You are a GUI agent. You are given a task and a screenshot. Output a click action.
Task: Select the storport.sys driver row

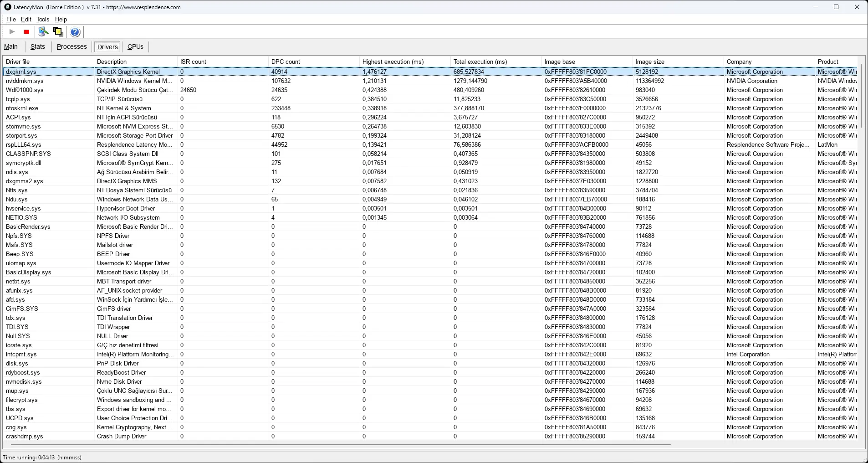[x=430, y=135]
